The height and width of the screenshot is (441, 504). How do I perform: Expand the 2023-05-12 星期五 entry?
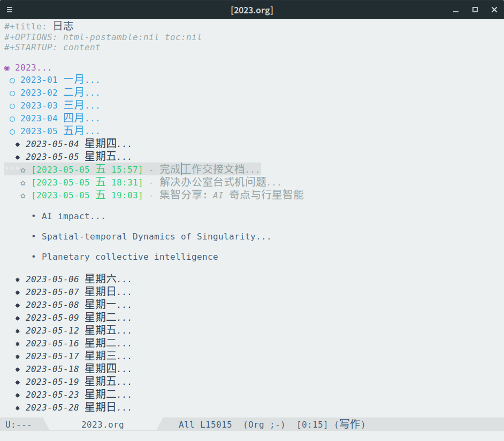click(x=79, y=330)
